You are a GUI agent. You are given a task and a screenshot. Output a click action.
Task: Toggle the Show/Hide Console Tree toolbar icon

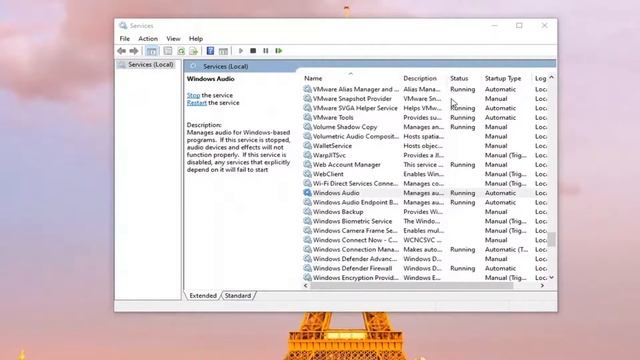click(x=151, y=51)
